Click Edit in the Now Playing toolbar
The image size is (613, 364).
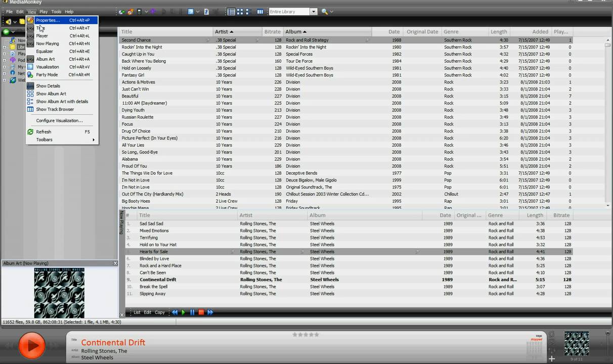(x=147, y=312)
